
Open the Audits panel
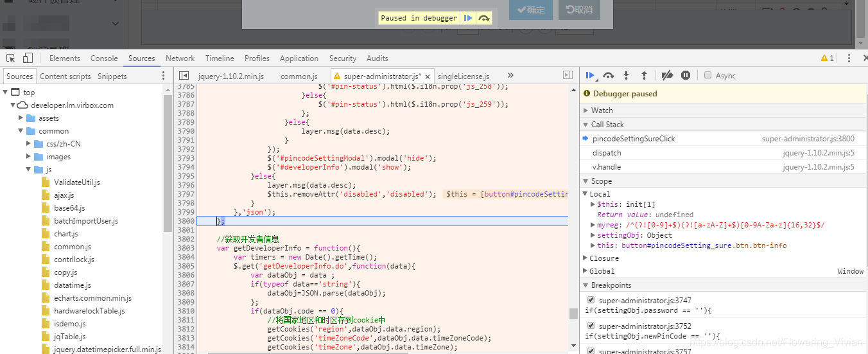378,58
